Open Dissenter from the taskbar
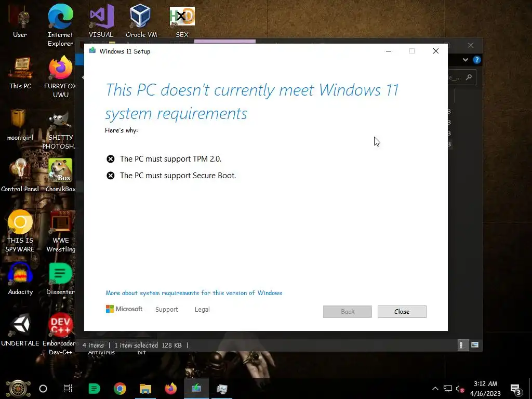 (x=94, y=389)
